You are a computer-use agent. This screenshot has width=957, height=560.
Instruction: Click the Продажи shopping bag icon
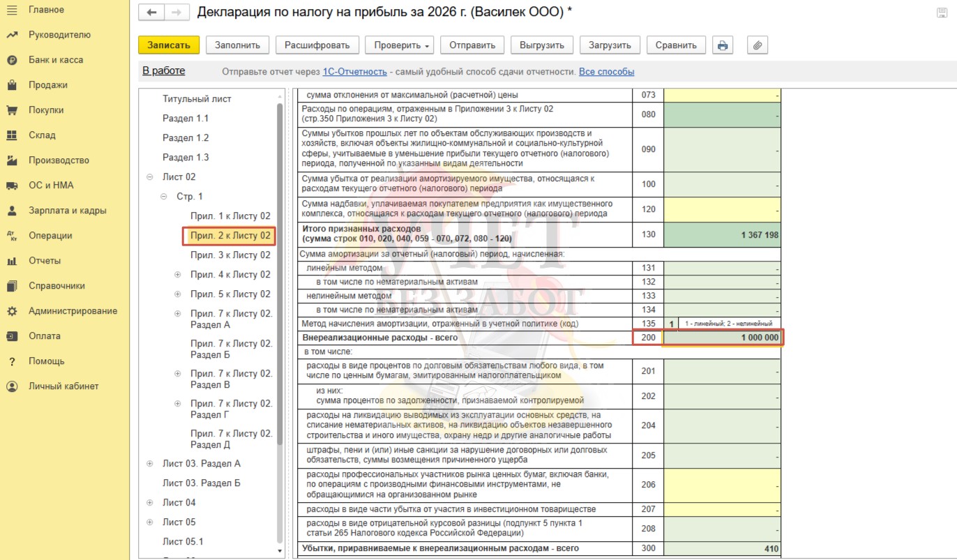[11, 85]
